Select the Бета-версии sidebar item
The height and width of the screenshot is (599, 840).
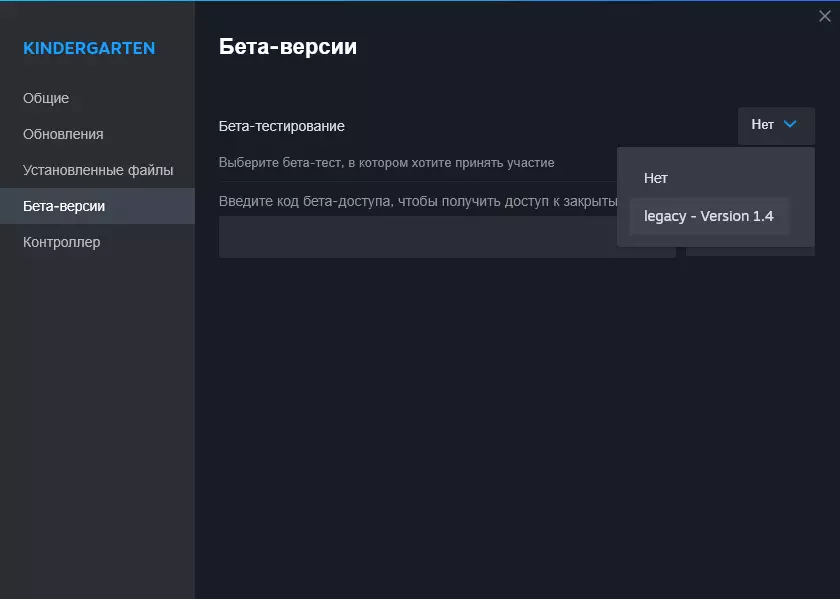64,206
